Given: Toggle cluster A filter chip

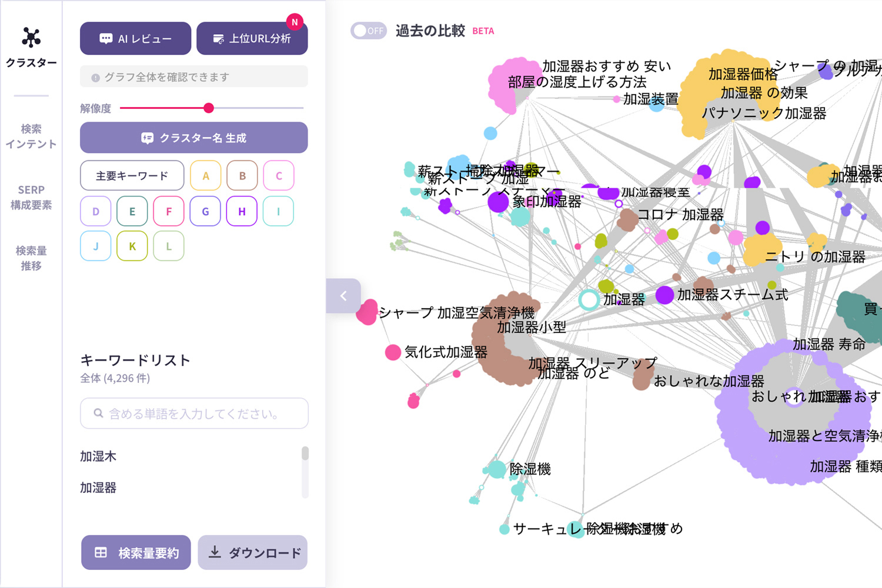Looking at the screenshot, I should tap(206, 176).
